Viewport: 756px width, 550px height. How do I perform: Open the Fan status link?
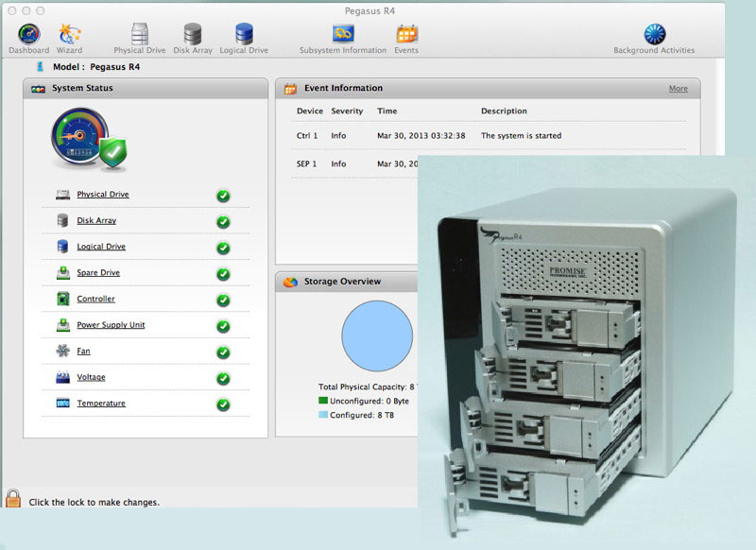[x=83, y=351]
